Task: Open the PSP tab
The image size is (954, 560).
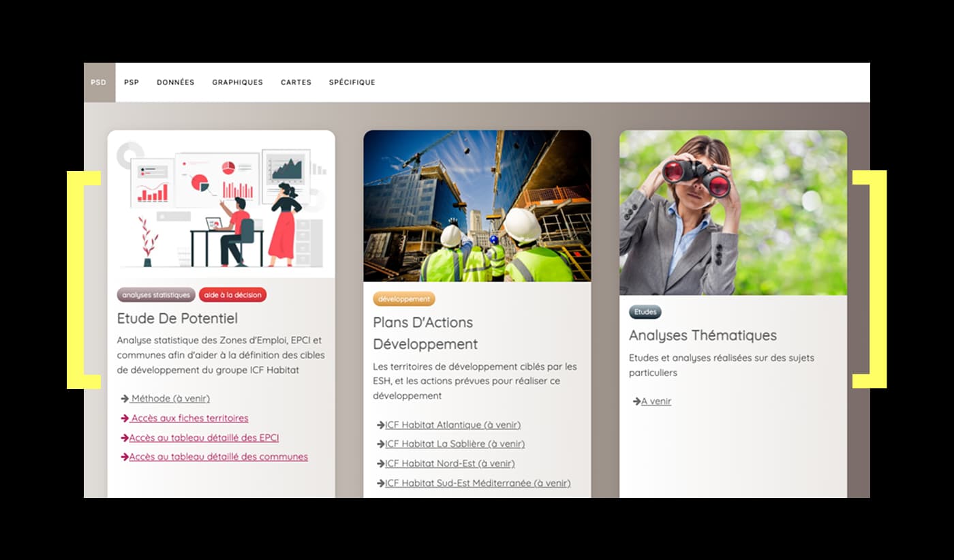Action: [132, 82]
